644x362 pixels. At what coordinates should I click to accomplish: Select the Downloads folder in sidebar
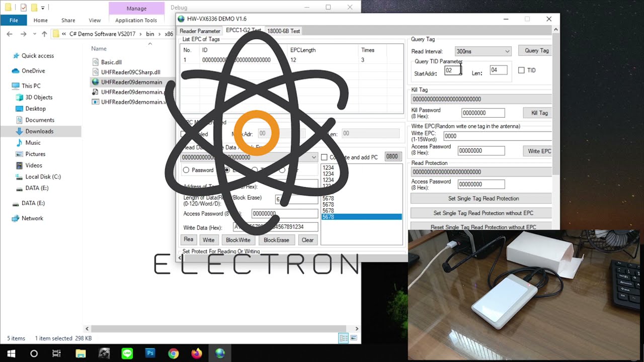click(40, 131)
